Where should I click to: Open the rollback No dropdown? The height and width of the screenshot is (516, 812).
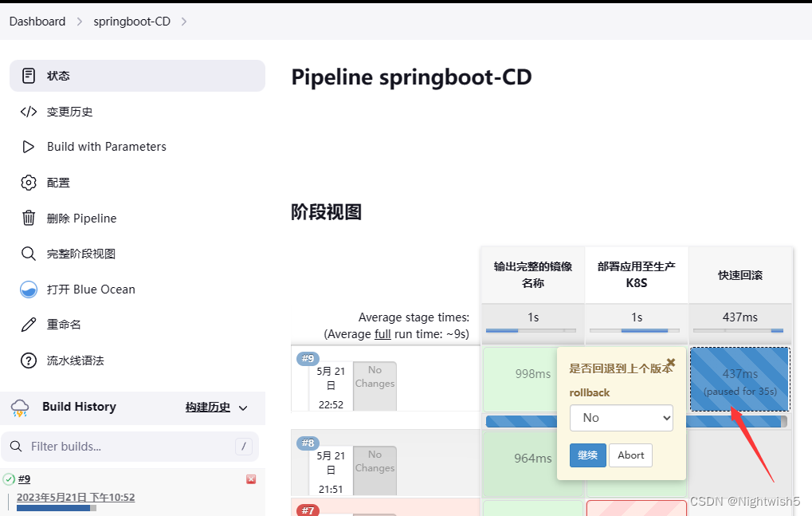point(622,418)
